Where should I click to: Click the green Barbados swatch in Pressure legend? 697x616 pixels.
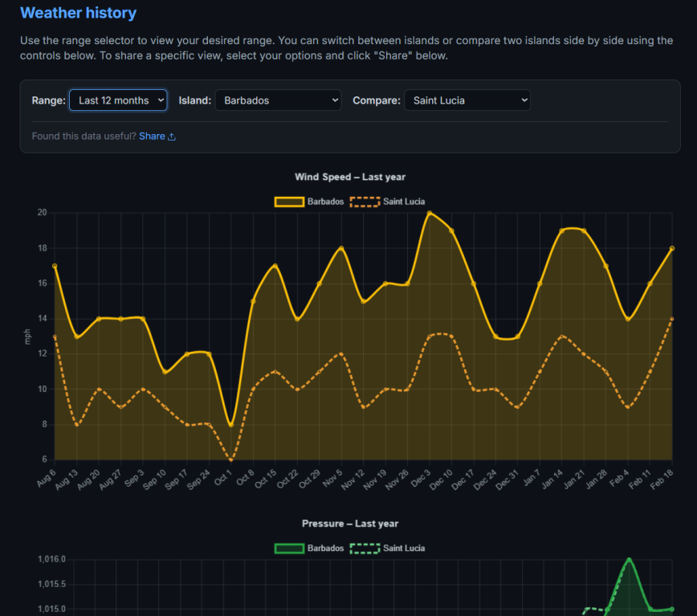(289, 548)
